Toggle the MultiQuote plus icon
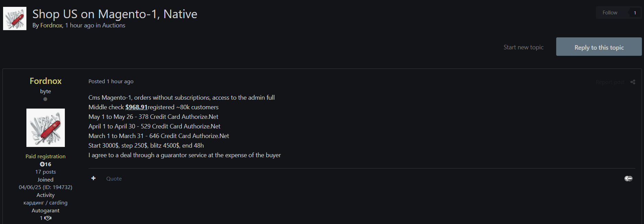644x224 pixels. [x=93, y=178]
